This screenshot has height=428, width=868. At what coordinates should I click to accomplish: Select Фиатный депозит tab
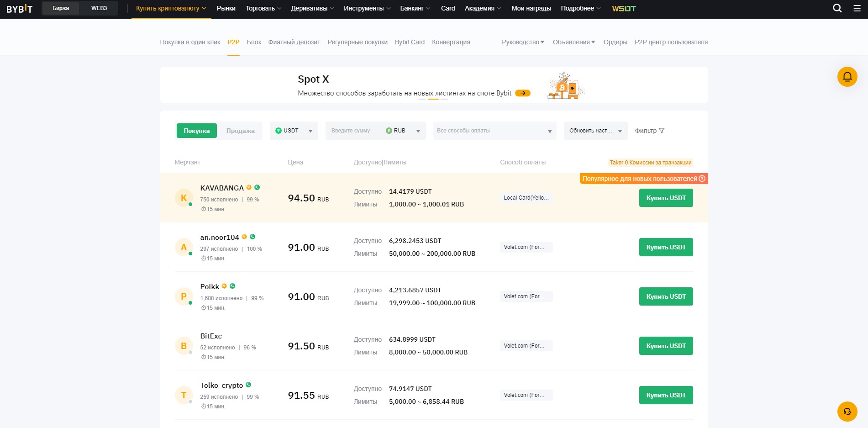pos(294,42)
